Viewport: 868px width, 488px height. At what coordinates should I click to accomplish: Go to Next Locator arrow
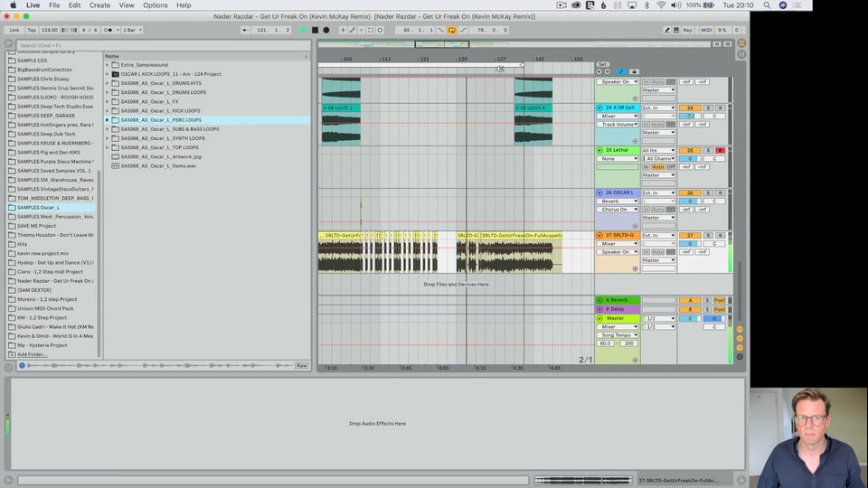pos(608,71)
